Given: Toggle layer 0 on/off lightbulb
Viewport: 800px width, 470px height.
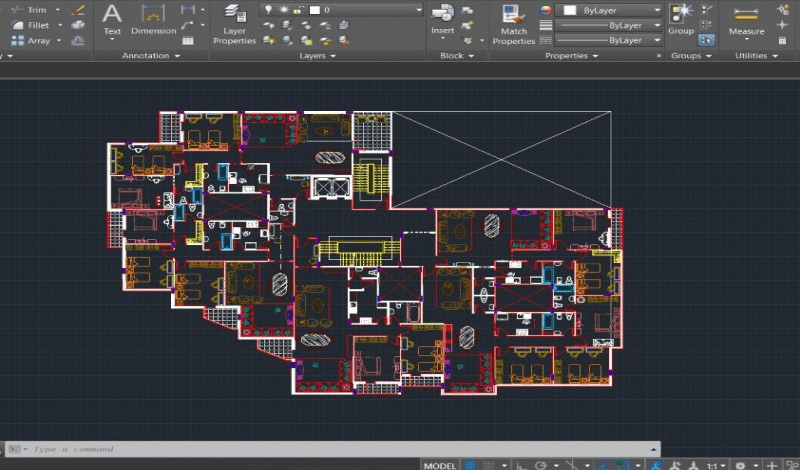Looking at the screenshot, I should click(269, 10).
